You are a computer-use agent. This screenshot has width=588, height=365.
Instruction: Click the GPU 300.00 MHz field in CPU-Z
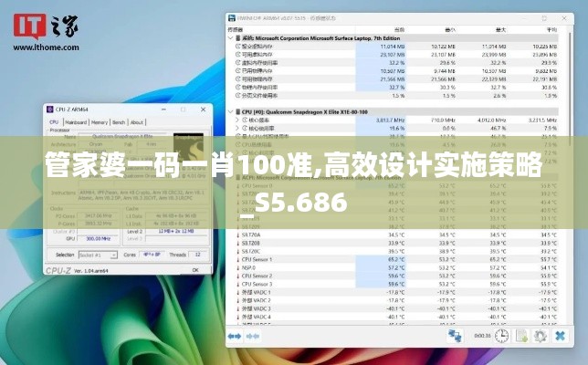98,239
